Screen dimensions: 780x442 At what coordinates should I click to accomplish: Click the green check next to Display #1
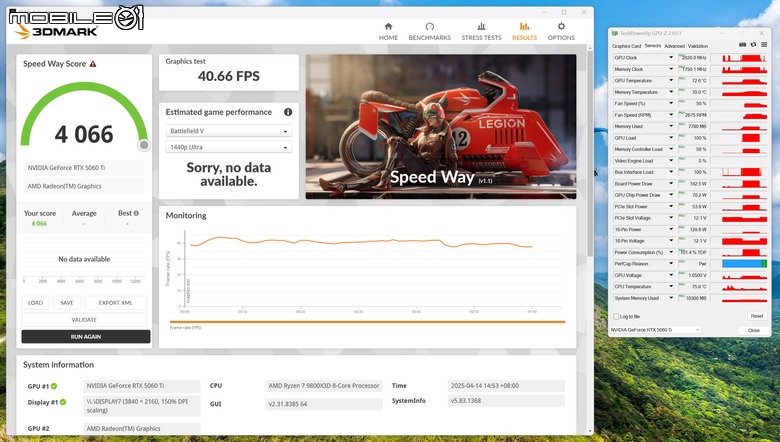[x=63, y=402]
